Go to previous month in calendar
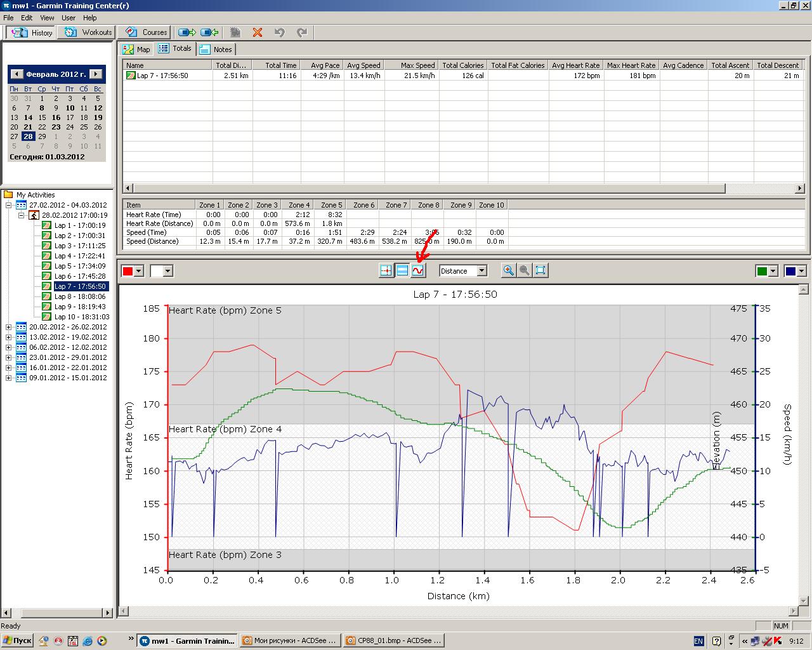This screenshot has width=812, height=650. [x=17, y=74]
